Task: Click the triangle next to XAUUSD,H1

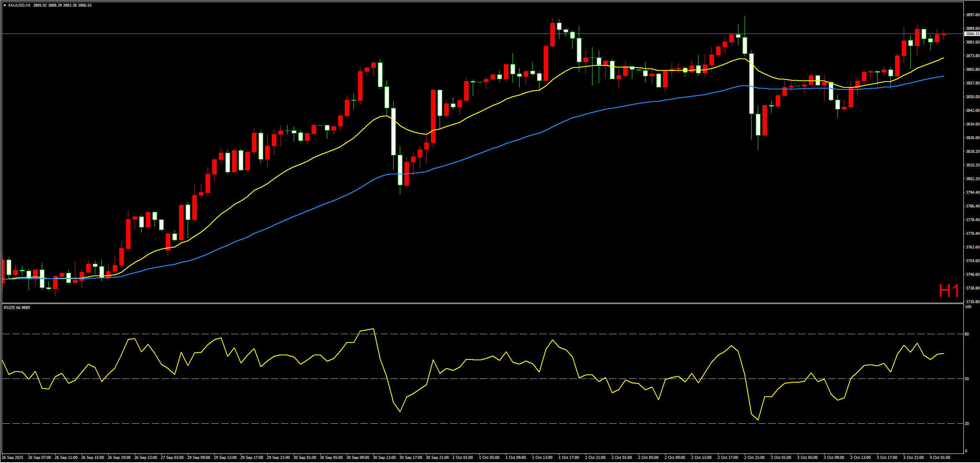Action: pyautogui.click(x=5, y=5)
